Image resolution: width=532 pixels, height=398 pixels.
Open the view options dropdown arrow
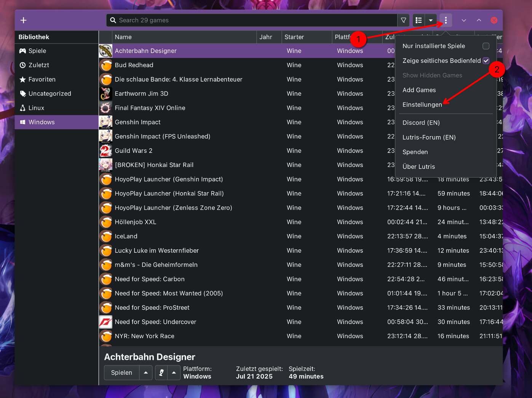pos(431,20)
